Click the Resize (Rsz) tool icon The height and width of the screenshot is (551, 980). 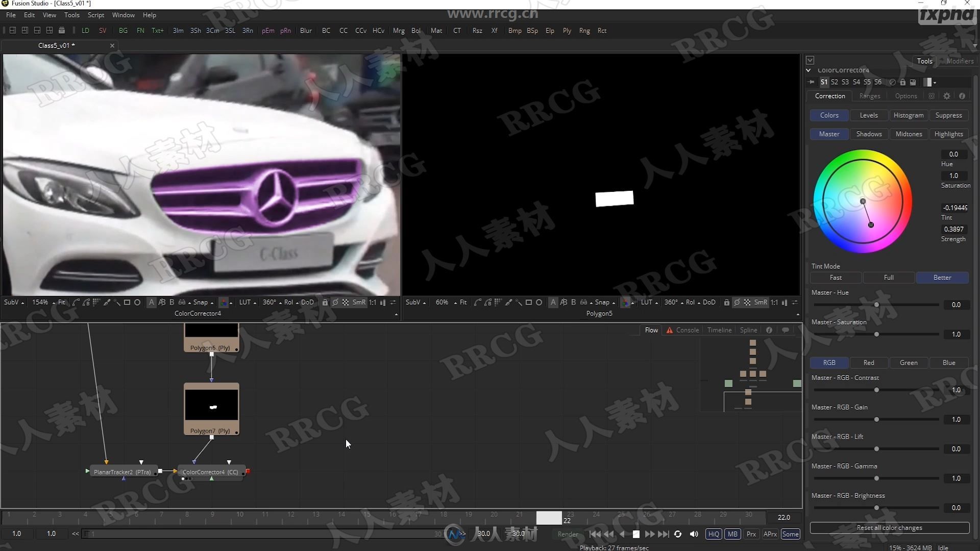[x=477, y=30]
